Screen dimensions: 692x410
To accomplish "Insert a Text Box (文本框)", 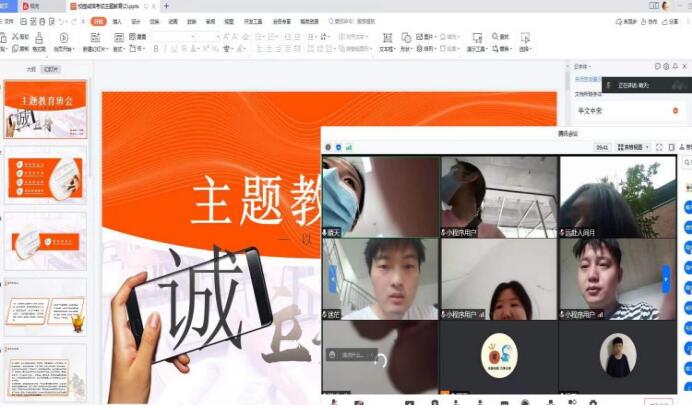I will [387, 42].
